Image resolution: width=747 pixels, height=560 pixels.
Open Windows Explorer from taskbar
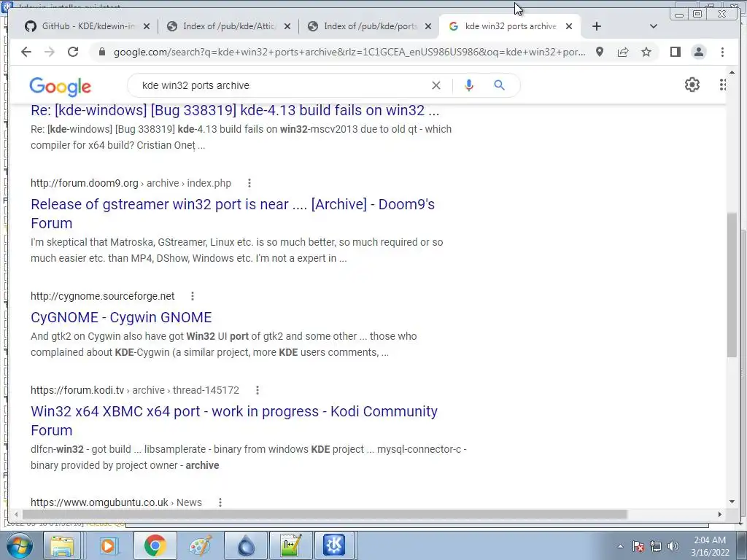[63, 545]
